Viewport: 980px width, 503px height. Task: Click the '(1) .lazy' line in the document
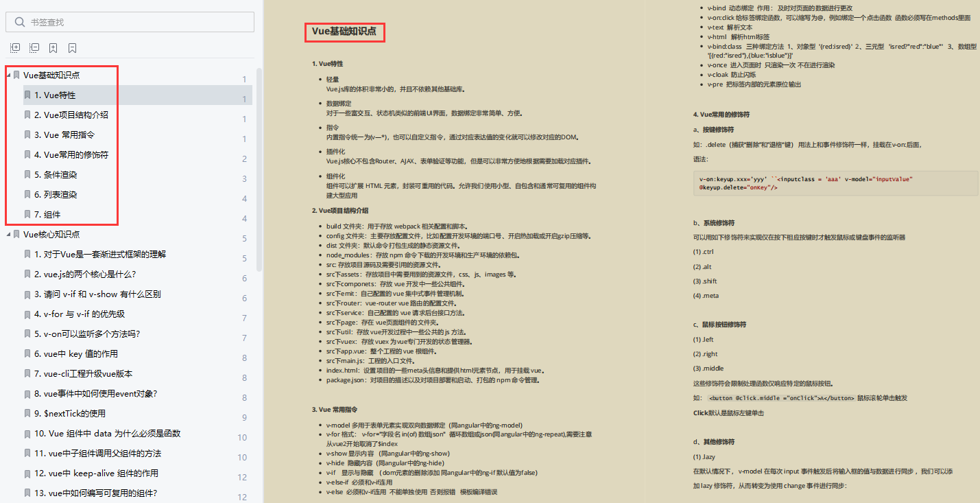pyautogui.click(x=704, y=457)
